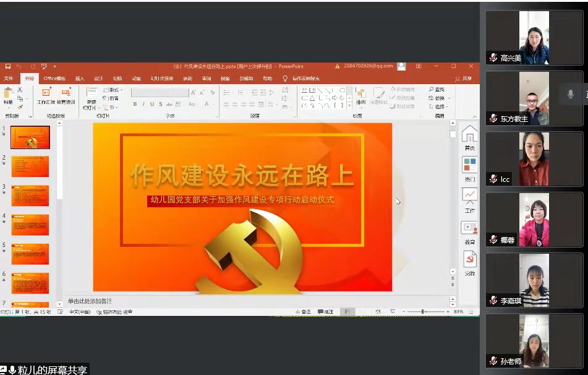The image size is (588, 375).
Task: Click the Copy icon in clipboard group
Action: [x=20, y=98]
